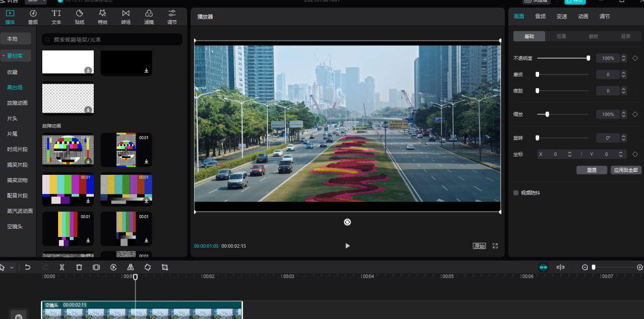Collapse the 素材库 library section
Screen dimensions: 644x319
[16, 56]
